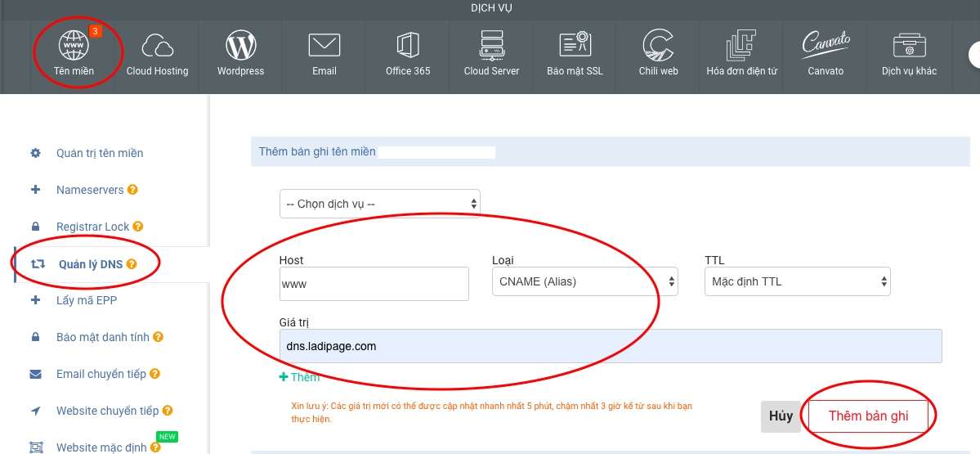Viewport: 980px width, 454px height.
Task: Click the Bảo mật SSL certificate icon
Action: [x=575, y=45]
